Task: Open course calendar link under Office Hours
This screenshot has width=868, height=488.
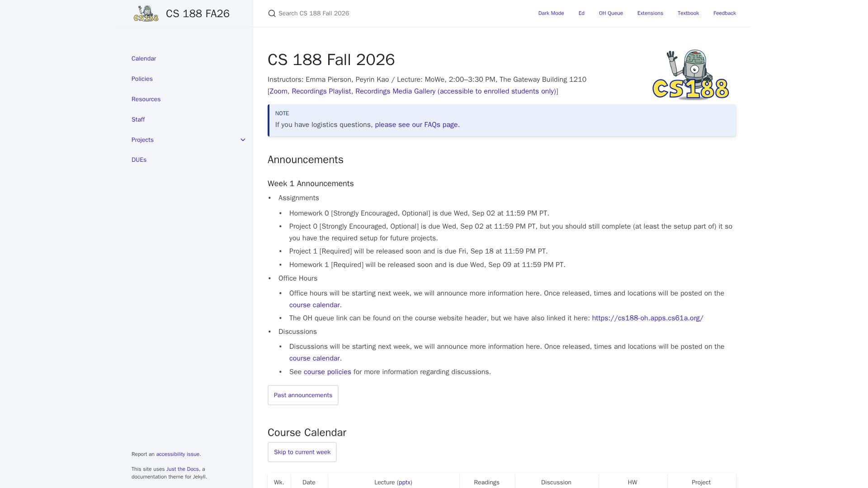Action: [314, 305]
